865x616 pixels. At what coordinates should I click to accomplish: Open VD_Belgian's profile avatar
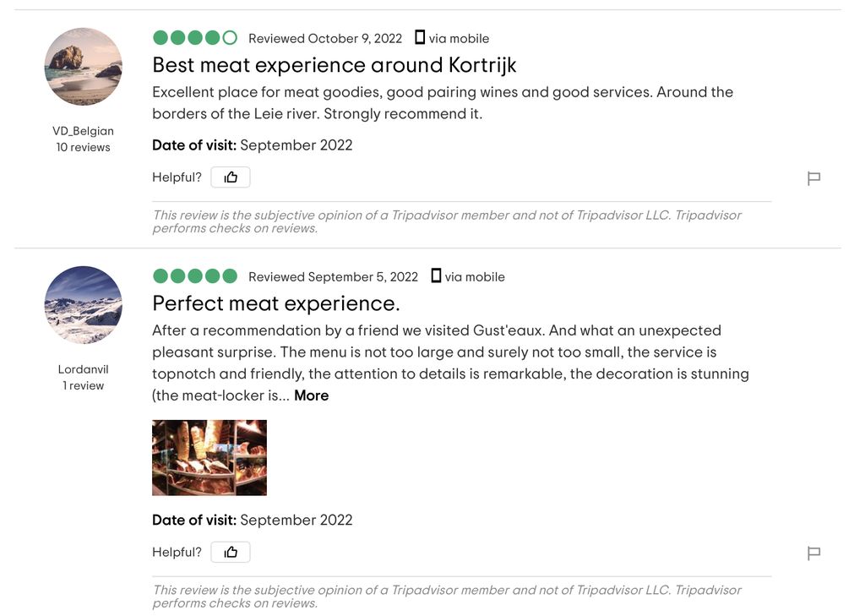click(84, 67)
